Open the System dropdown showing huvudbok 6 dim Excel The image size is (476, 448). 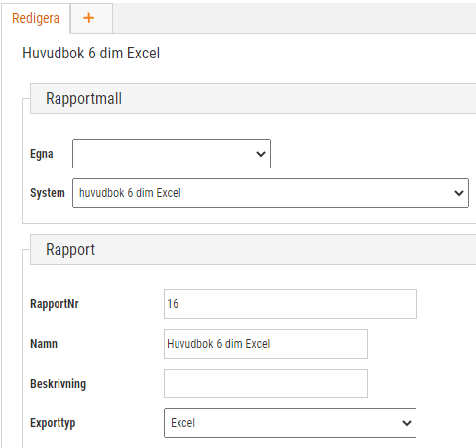[x=271, y=193]
